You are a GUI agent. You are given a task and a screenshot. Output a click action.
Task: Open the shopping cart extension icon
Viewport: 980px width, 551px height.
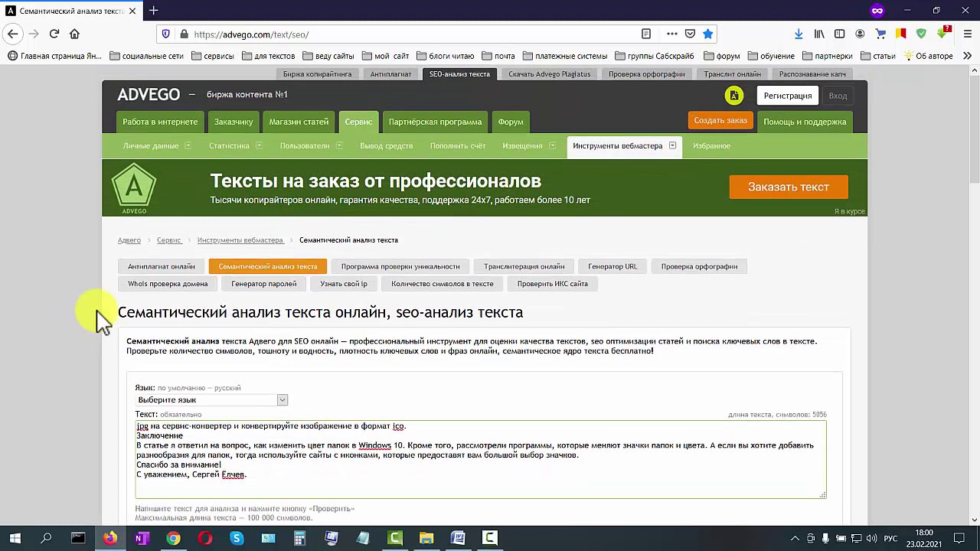pos(880,34)
